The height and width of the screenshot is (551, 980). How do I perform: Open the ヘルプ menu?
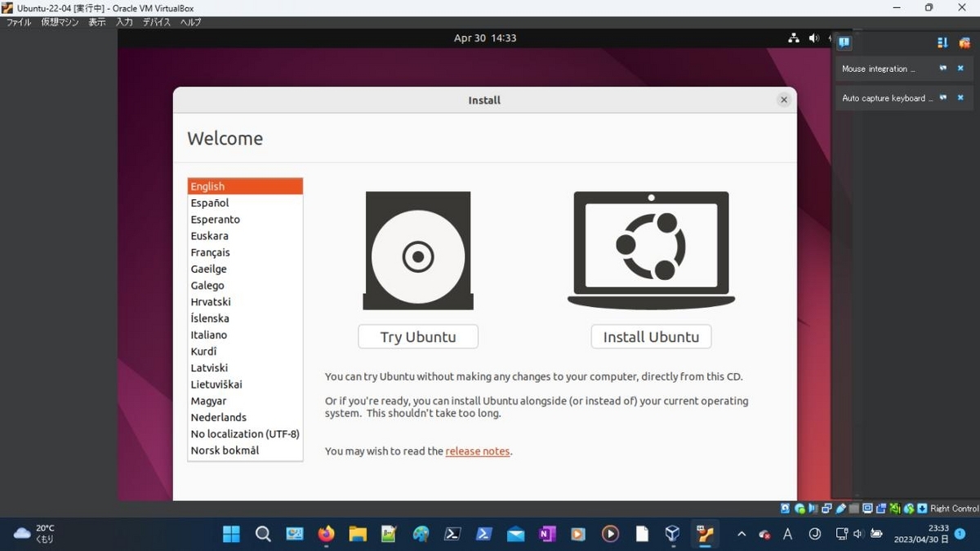[190, 22]
